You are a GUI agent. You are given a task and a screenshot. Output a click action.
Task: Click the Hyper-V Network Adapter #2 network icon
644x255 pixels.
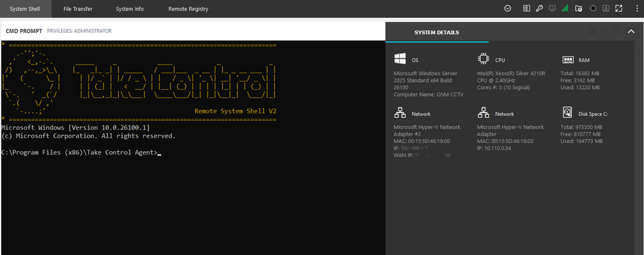pos(400,113)
